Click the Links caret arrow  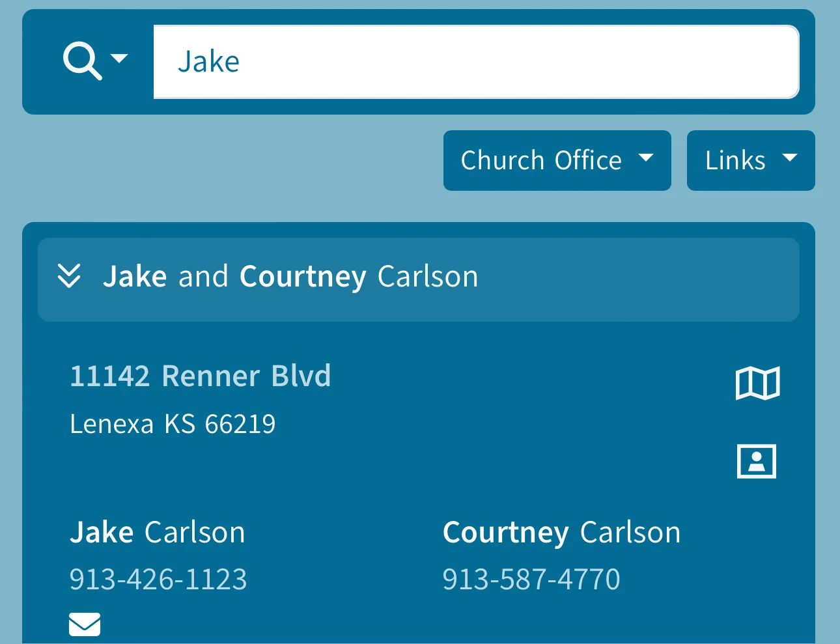point(790,158)
